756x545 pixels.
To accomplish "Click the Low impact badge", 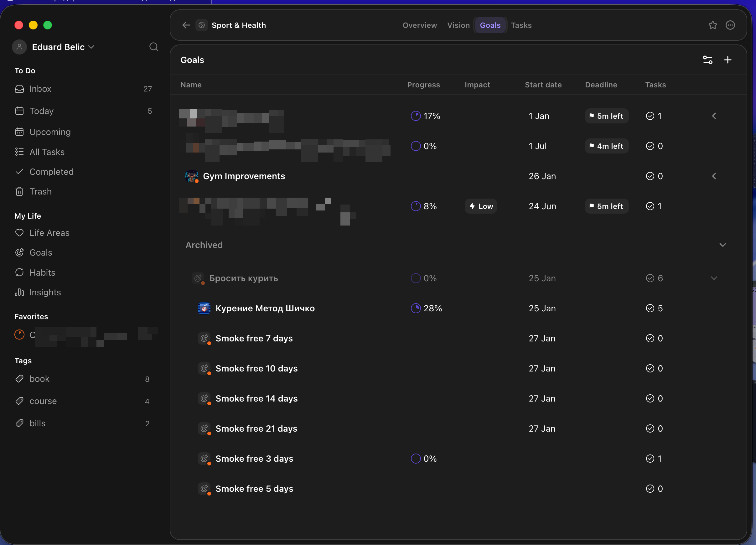I will pyautogui.click(x=481, y=206).
